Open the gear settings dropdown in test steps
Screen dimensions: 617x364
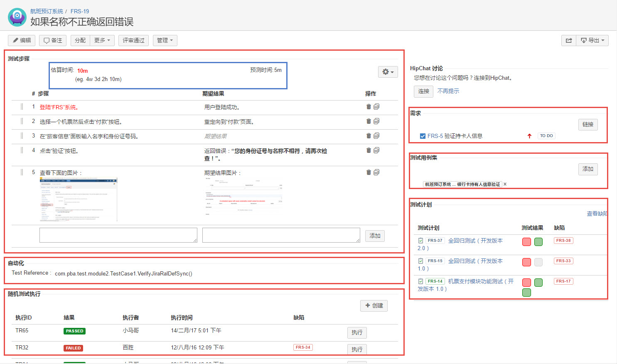[388, 72]
